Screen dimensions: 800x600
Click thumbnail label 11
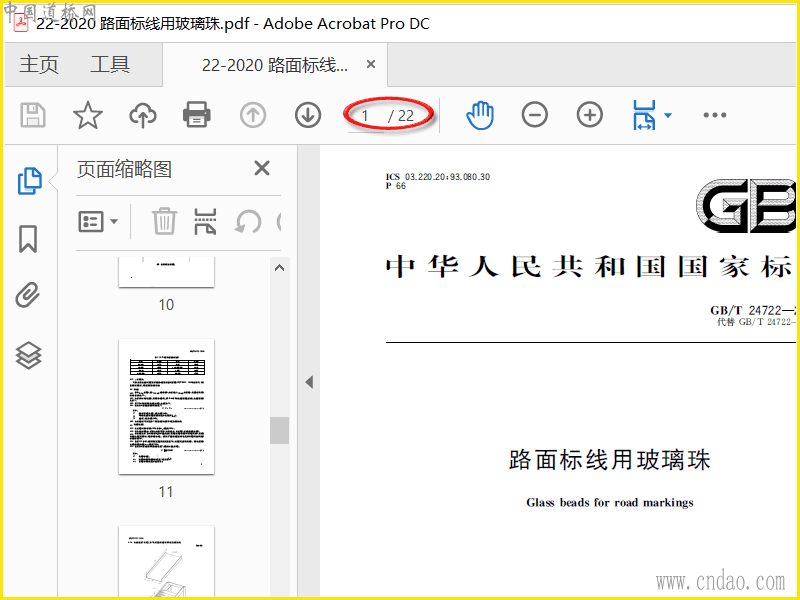click(x=166, y=492)
